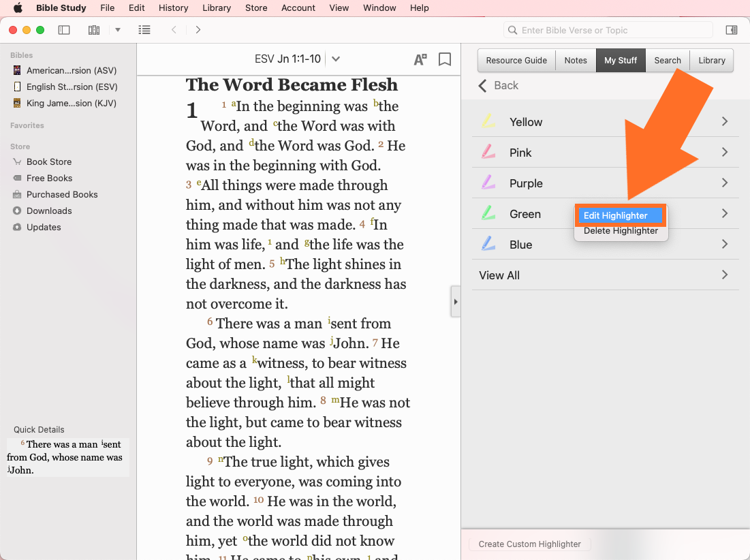Screen dimensions: 750x560
Task: Navigate forward with the right arrow
Action: (198, 30)
